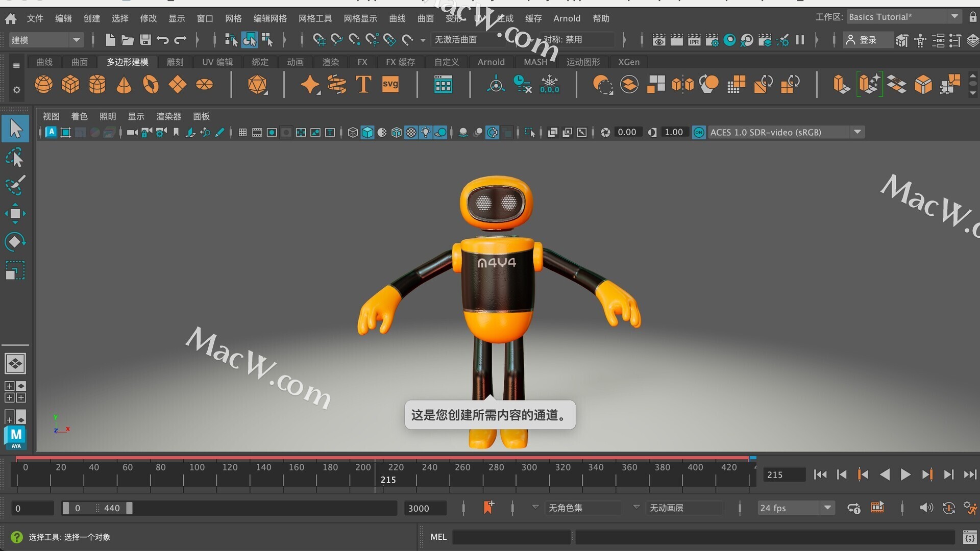The image size is (980, 551).
Task: Open the 文件 menu
Action: 35,18
